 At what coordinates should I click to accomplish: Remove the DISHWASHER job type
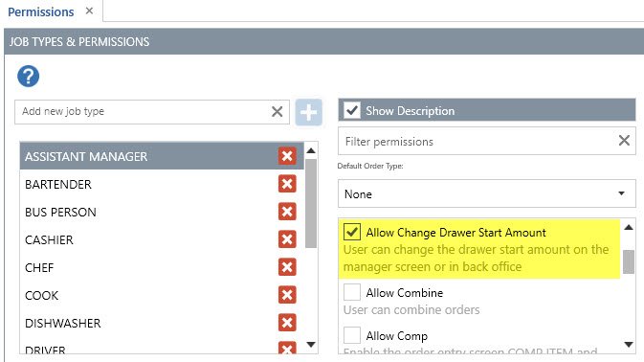tap(287, 323)
